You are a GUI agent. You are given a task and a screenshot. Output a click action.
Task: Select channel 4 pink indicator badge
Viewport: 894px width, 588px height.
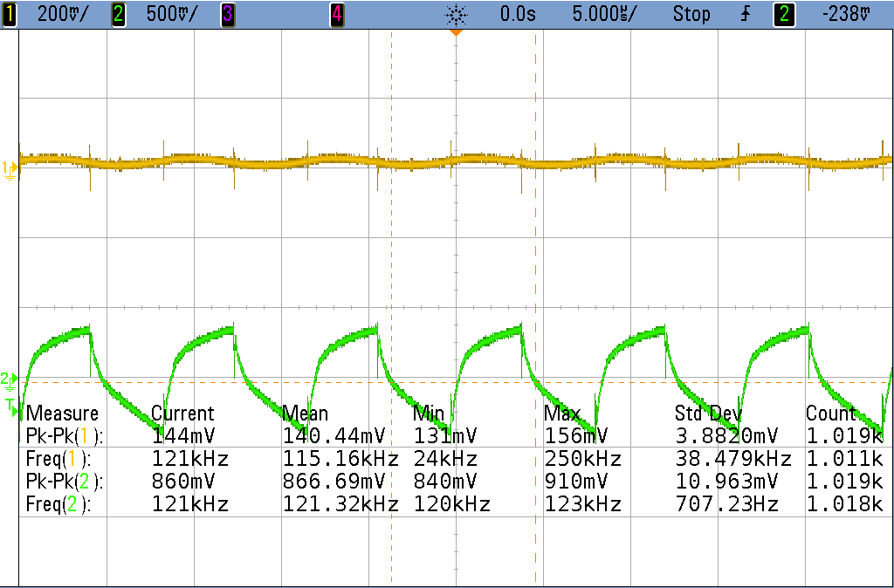click(x=337, y=14)
